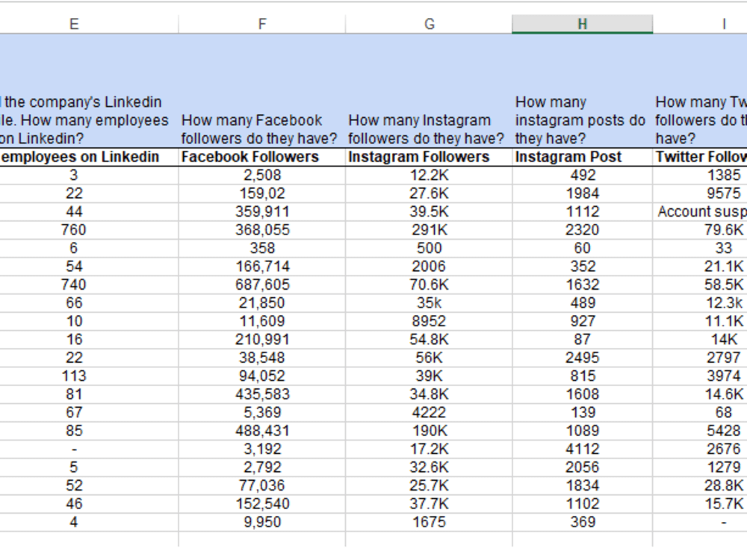Click Linkedin employees cell 760
Image resolution: width=747 pixels, height=560 pixels.
89,230
